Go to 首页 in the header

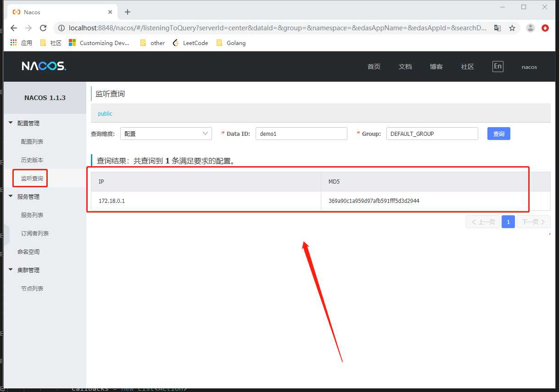click(374, 67)
